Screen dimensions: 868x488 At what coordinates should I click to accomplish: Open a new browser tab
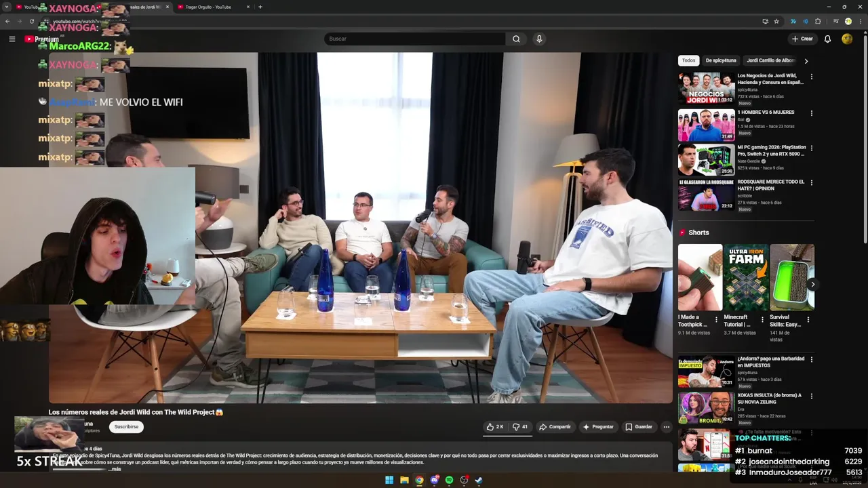(260, 7)
